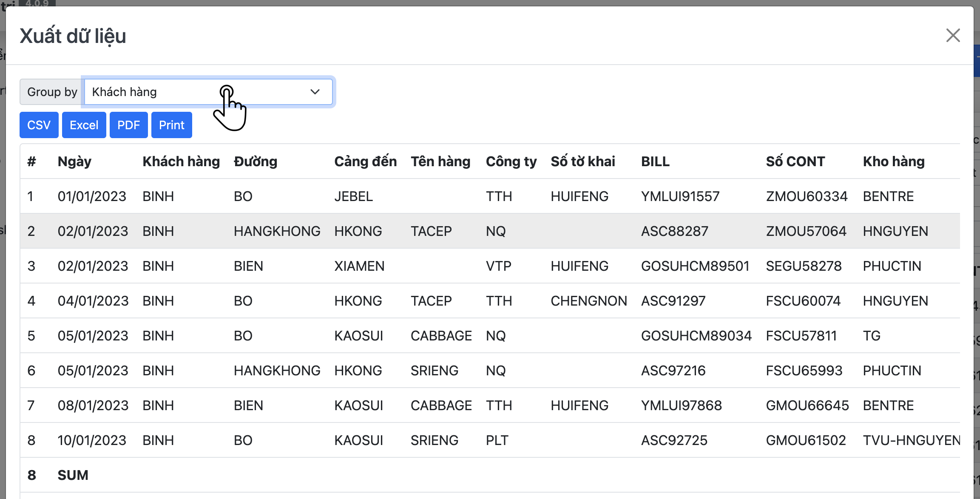Click the CHENGNON declaration cell
Screen dimensions: 980x499
click(x=588, y=301)
